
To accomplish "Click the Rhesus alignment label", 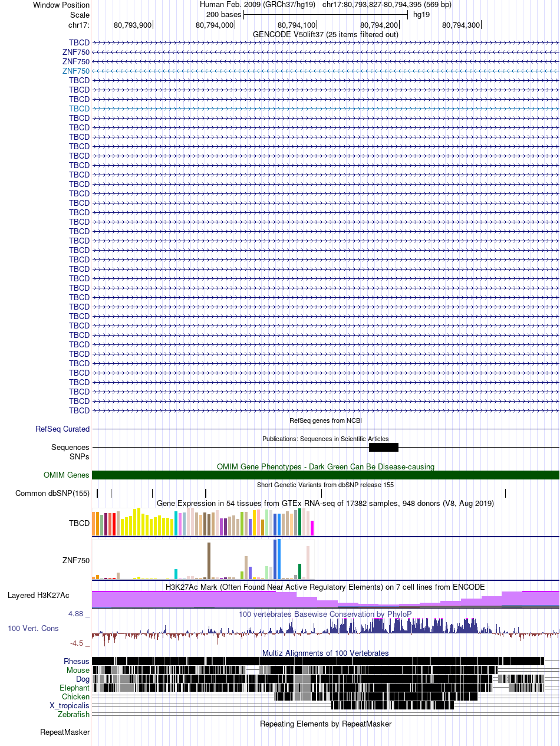I will [x=77, y=661].
